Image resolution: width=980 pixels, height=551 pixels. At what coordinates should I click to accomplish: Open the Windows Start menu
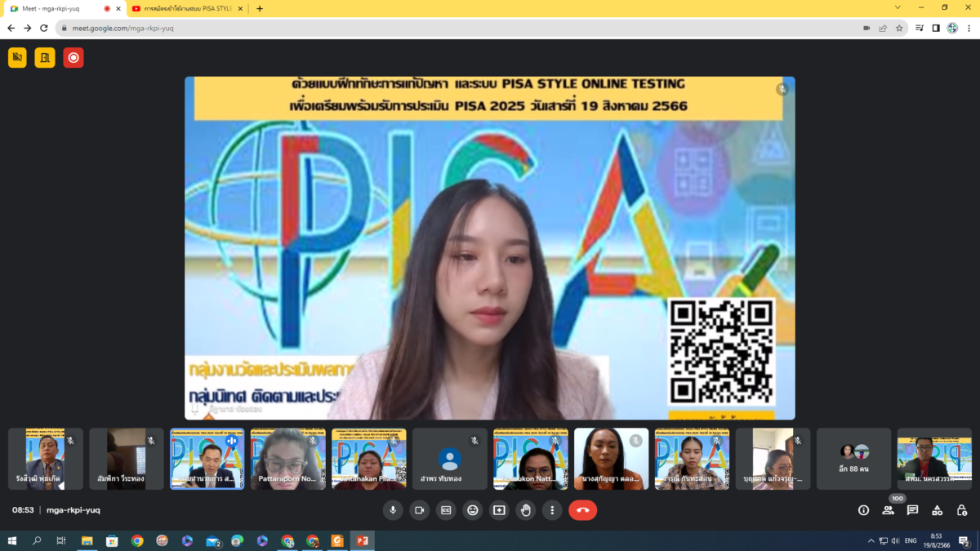coord(12,540)
